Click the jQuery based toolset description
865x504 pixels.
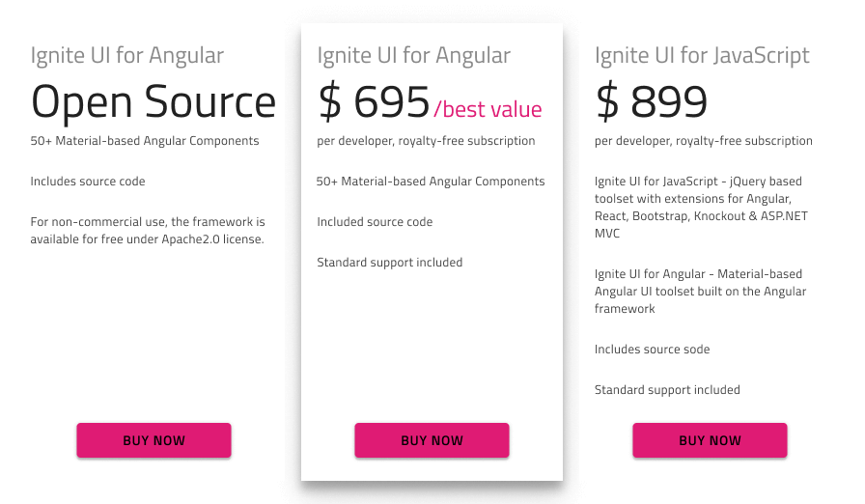701,208
